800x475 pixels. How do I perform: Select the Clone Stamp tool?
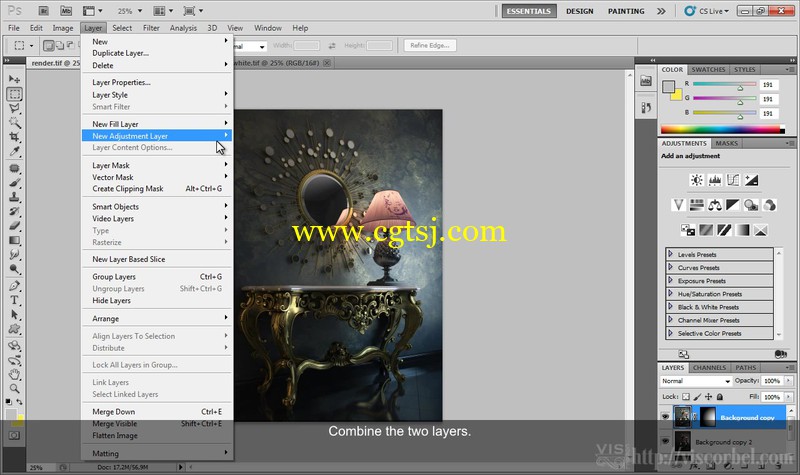[x=14, y=197]
